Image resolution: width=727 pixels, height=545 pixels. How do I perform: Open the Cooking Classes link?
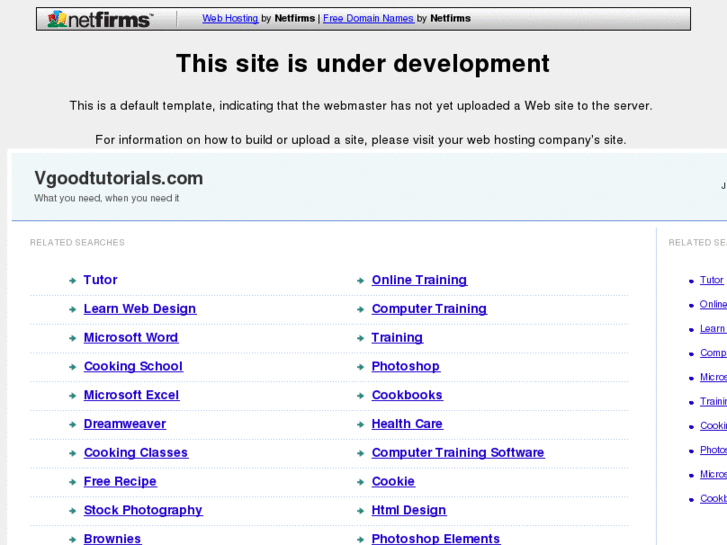(136, 452)
